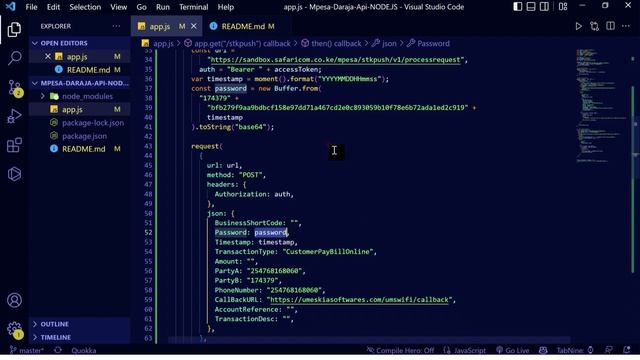Open Source Control view with 2 changes
Viewport: 640px width, 360px height.
15,88
